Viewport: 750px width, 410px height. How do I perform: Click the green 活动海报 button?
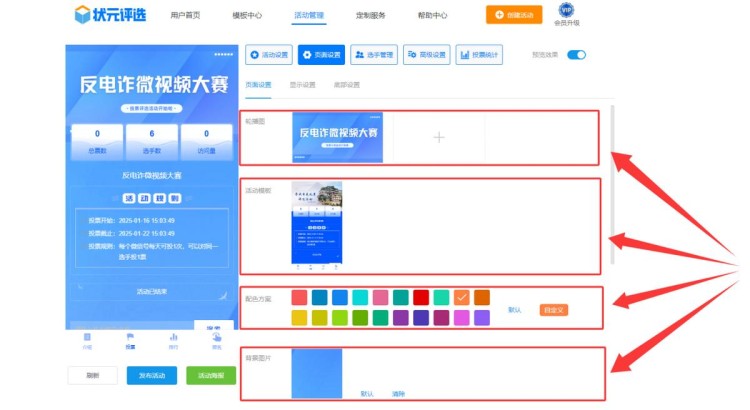pyautogui.click(x=211, y=375)
